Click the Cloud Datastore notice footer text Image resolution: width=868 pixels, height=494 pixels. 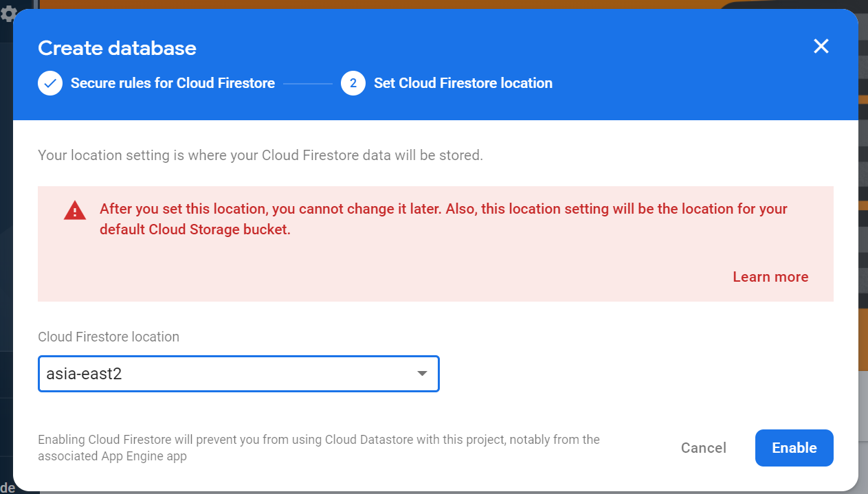tap(318, 447)
